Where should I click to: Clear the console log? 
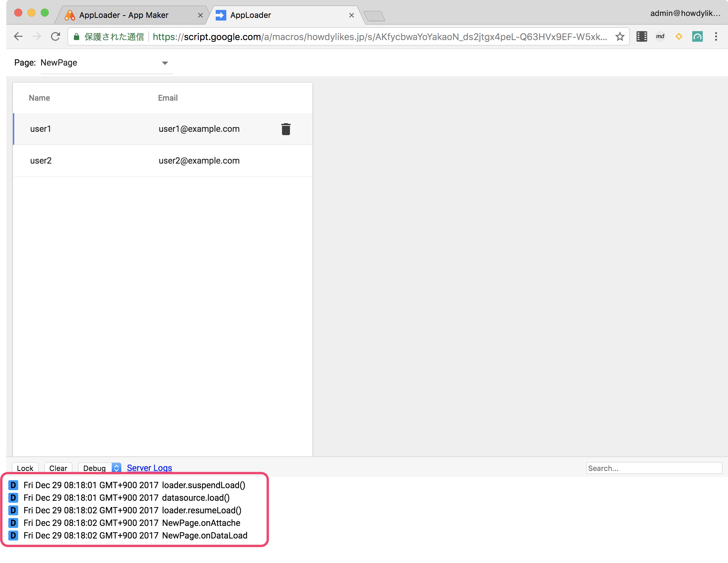[x=58, y=468]
